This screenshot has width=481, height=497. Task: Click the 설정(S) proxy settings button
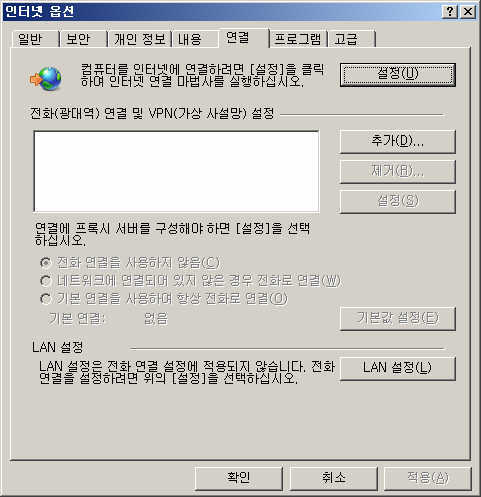coord(398,202)
